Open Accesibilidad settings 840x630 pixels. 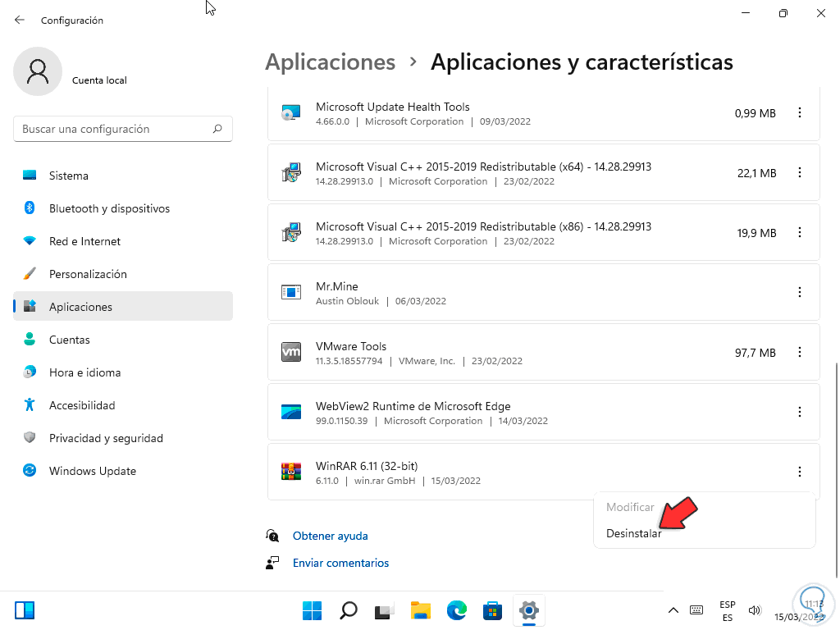point(123,405)
